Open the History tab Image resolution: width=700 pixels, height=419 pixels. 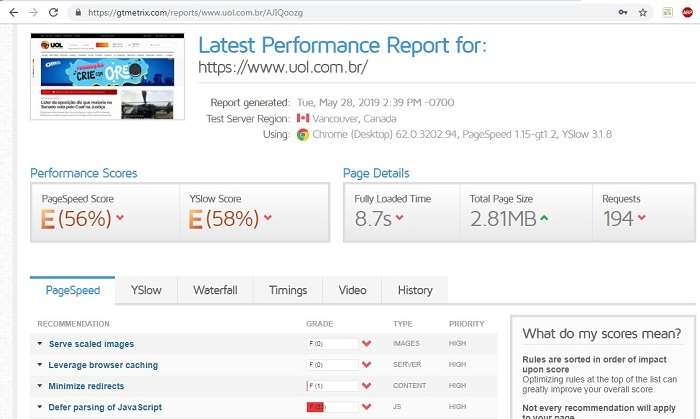coord(415,290)
